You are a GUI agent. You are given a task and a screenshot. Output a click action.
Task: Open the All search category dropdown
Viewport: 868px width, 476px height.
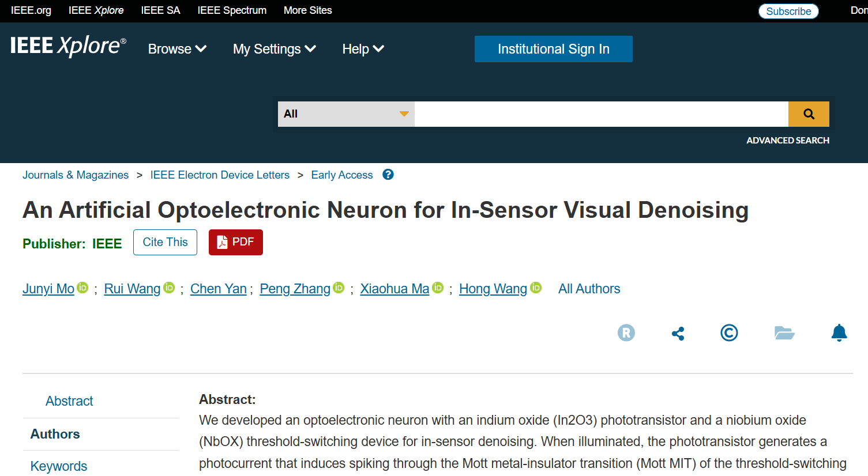click(346, 114)
